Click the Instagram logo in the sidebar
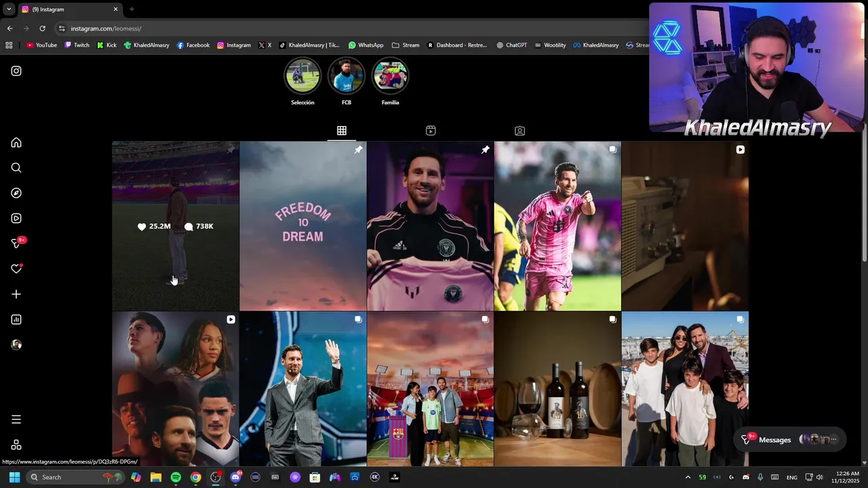The height and width of the screenshot is (488, 868). point(16,71)
